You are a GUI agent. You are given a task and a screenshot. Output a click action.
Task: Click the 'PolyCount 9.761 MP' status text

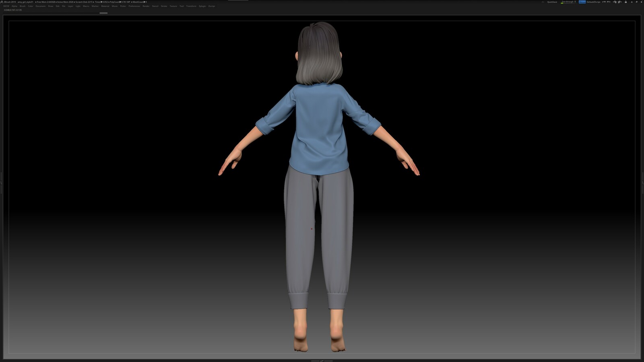click(x=120, y=2)
